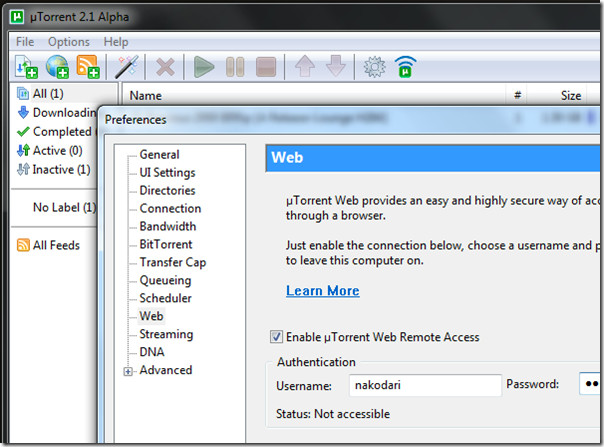This screenshot has height=447, width=604.
Task: Select Directories in preferences tree
Action: [x=167, y=190]
